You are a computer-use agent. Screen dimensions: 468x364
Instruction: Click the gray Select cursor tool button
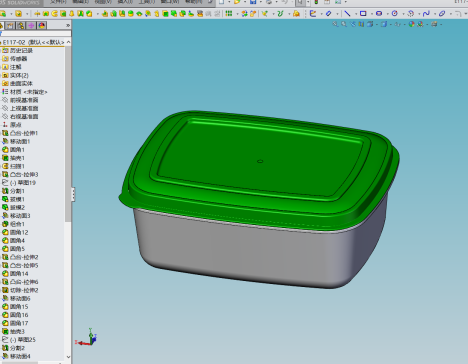pos(300,2)
